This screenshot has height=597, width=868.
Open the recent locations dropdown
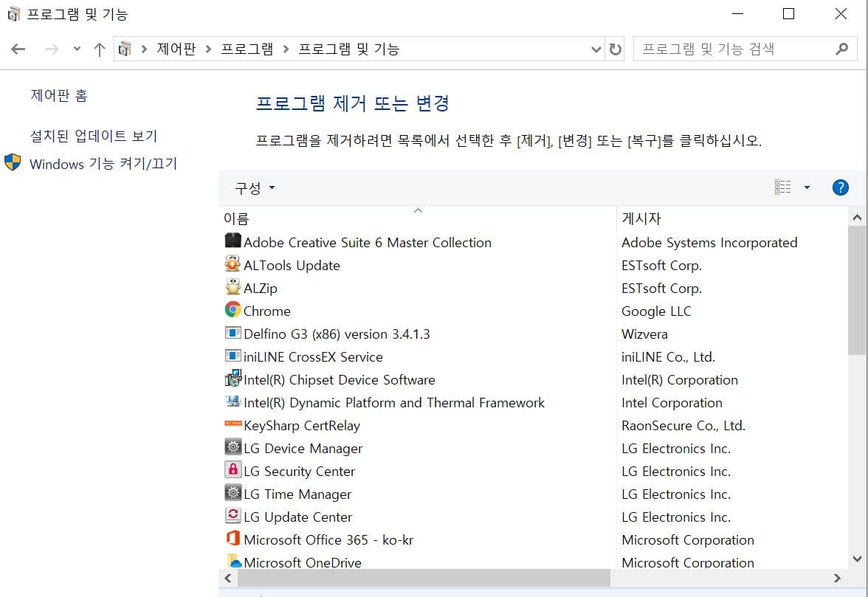point(77,49)
